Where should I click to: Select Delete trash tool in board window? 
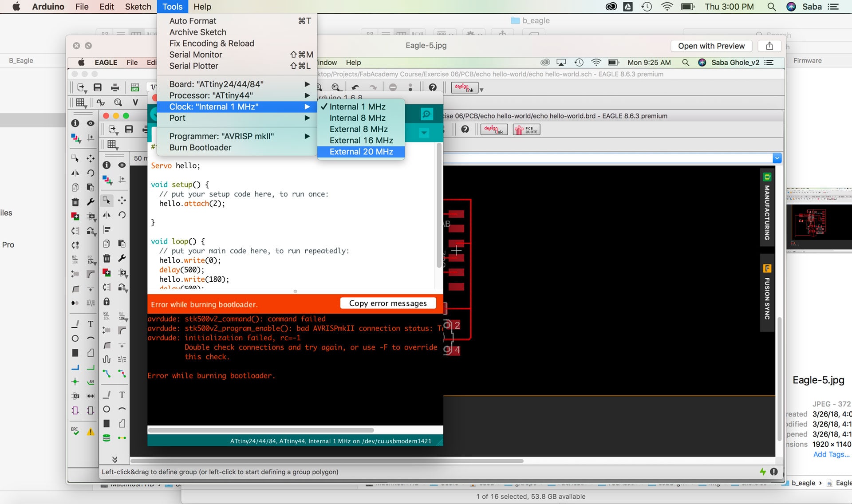coord(106,258)
